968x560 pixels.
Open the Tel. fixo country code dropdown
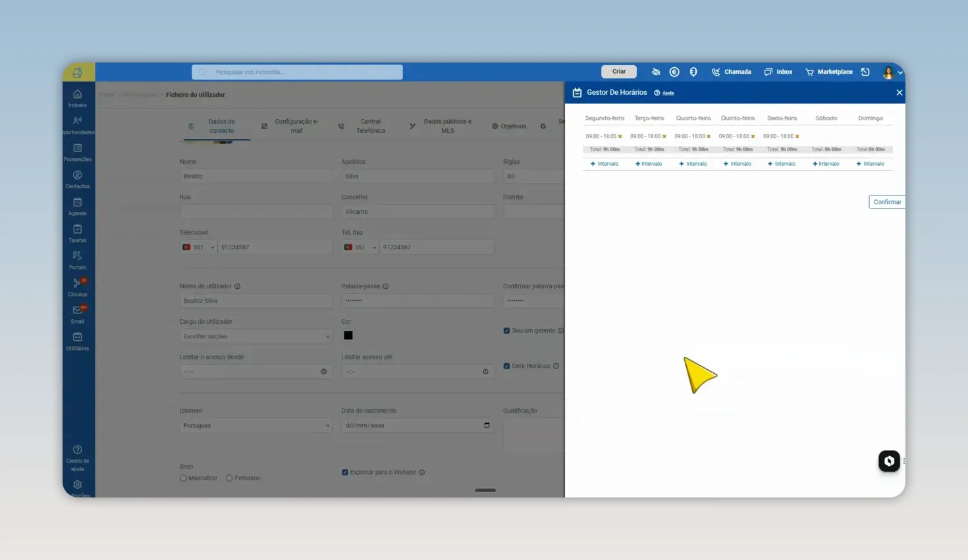pyautogui.click(x=360, y=247)
